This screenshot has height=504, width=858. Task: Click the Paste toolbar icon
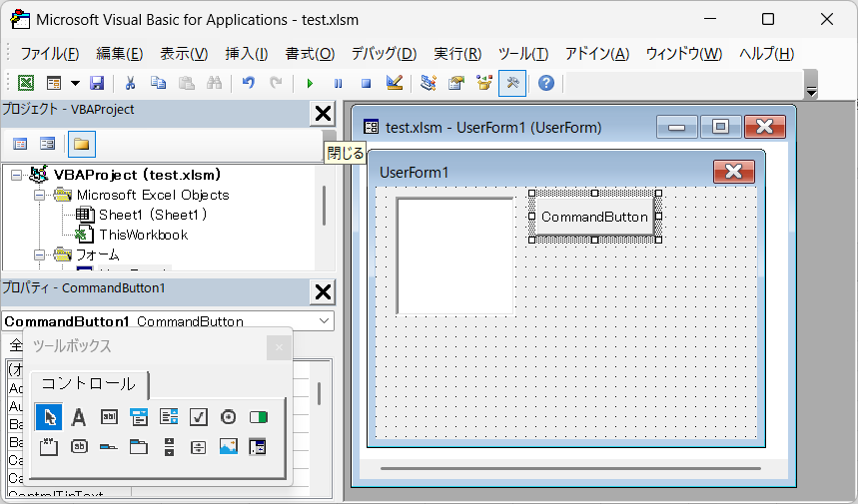[x=187, y=83]
